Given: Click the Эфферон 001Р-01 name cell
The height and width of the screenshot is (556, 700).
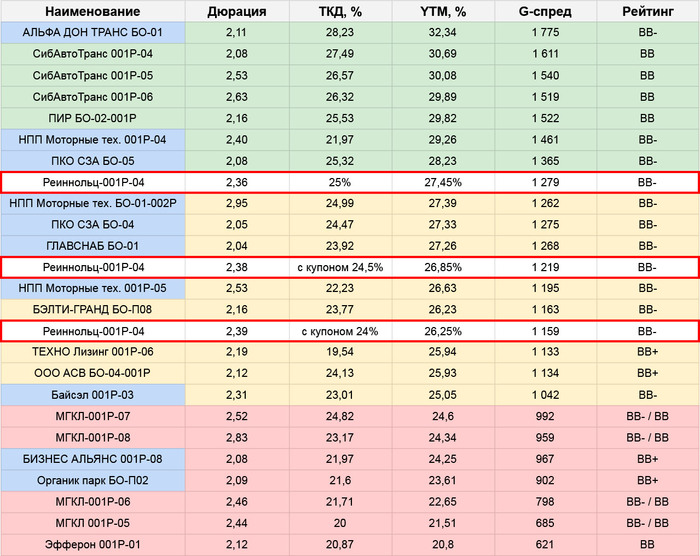Looking at the screenshot, I should 93,544.
